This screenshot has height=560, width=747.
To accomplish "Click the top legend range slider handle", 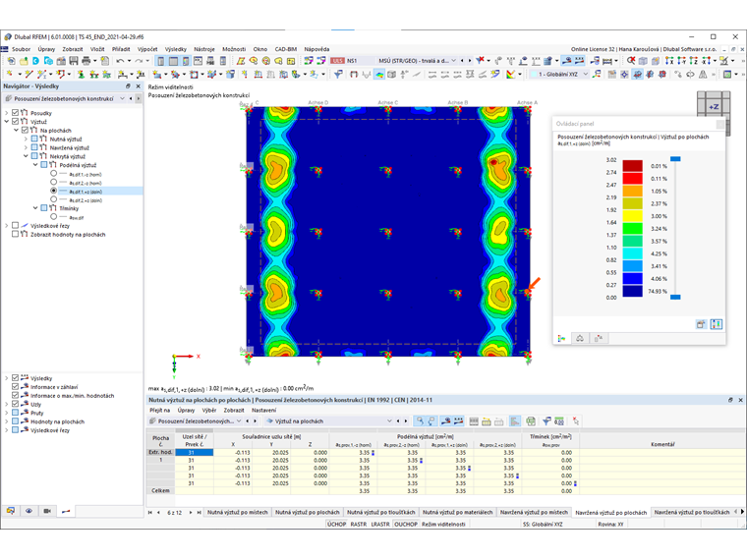I will point(675,159).
